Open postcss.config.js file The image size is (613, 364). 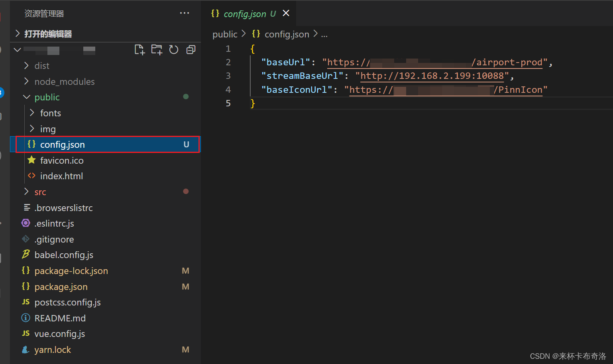pos(105,302)
